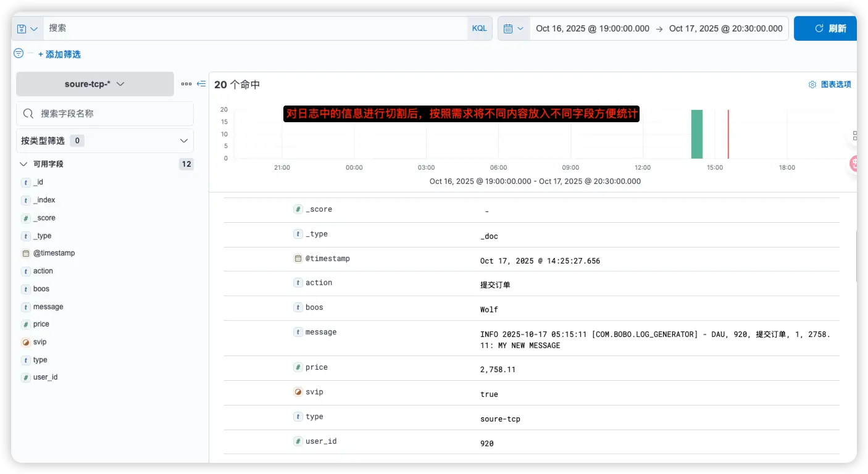Image resolution: width=868 pixels, height=474 pixels.
Task: Open 图表选项 chart options
Action: click(830, 85)
